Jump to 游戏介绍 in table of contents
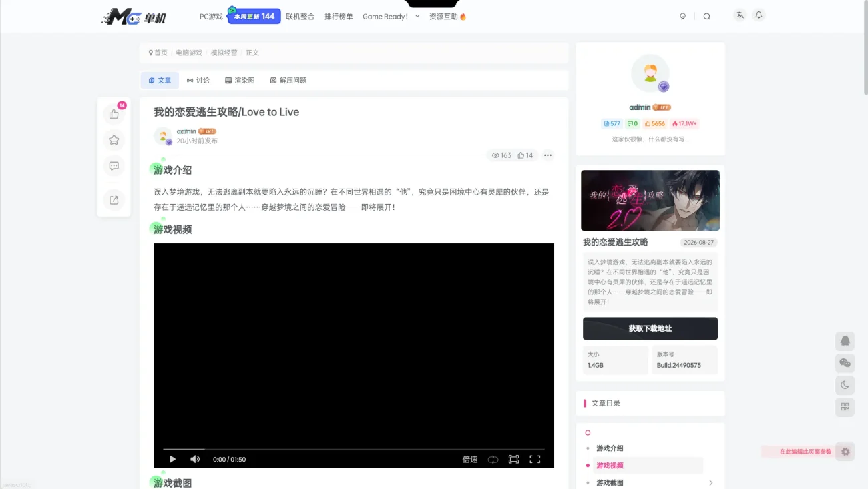 point(610,448)
